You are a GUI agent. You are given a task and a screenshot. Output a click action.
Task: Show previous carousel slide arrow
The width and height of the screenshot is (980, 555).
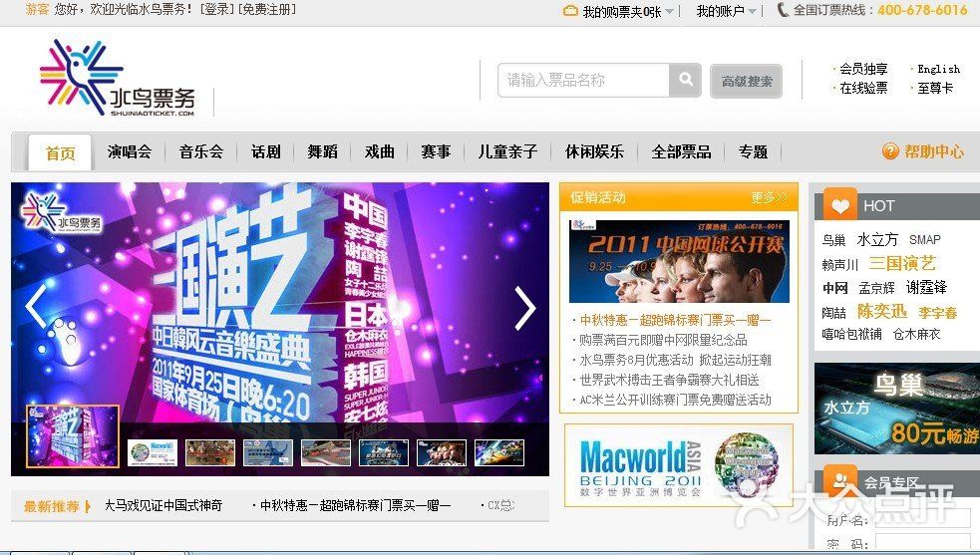coord(35,306)
